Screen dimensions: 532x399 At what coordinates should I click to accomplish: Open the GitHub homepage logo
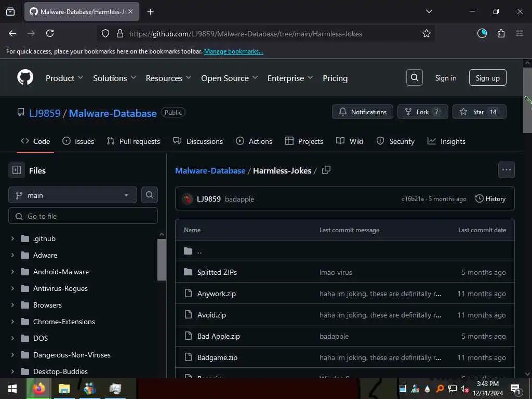25,78
